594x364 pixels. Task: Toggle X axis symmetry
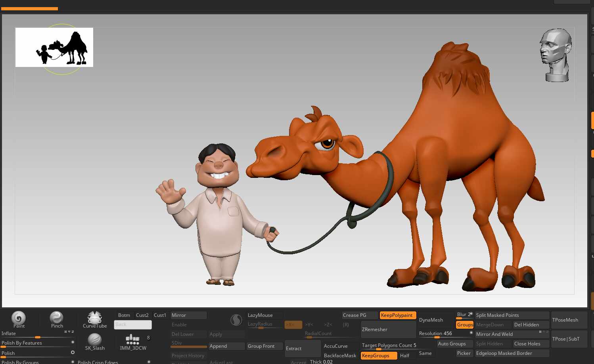coord(293,325)
